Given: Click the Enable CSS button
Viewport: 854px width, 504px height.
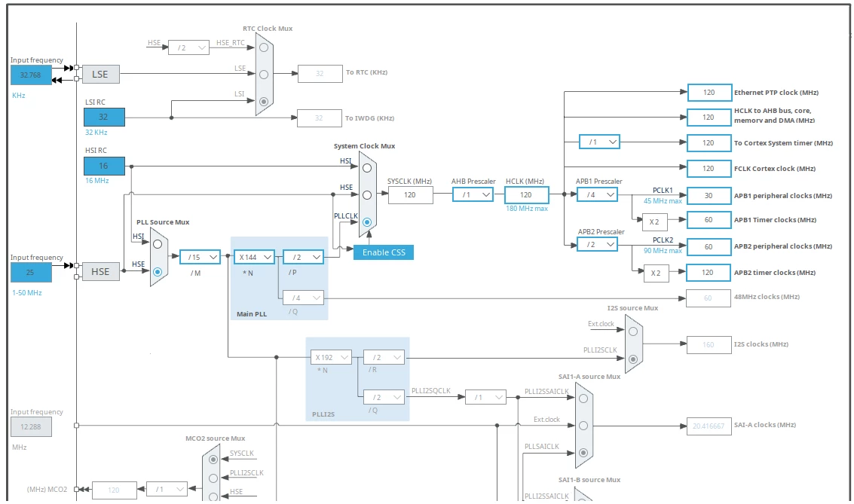Looking at the screenshot, I should (384, 252).
